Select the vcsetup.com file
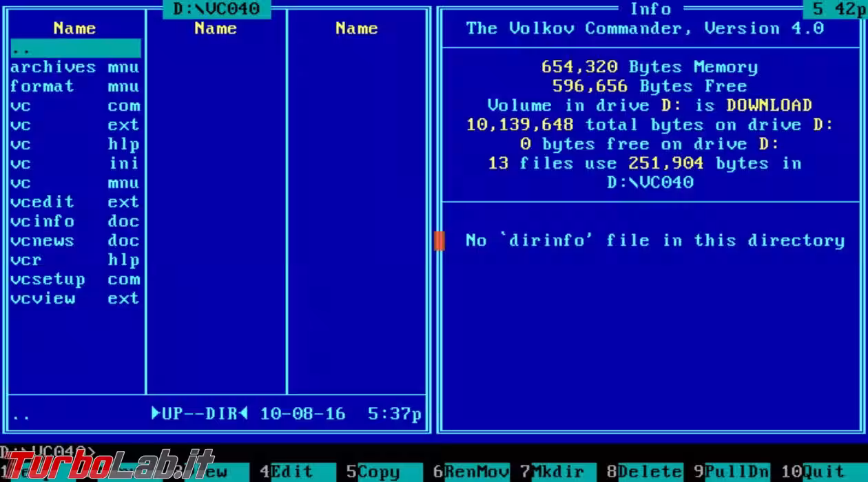Viewport: 868px width, 482px height. (75, 280)
